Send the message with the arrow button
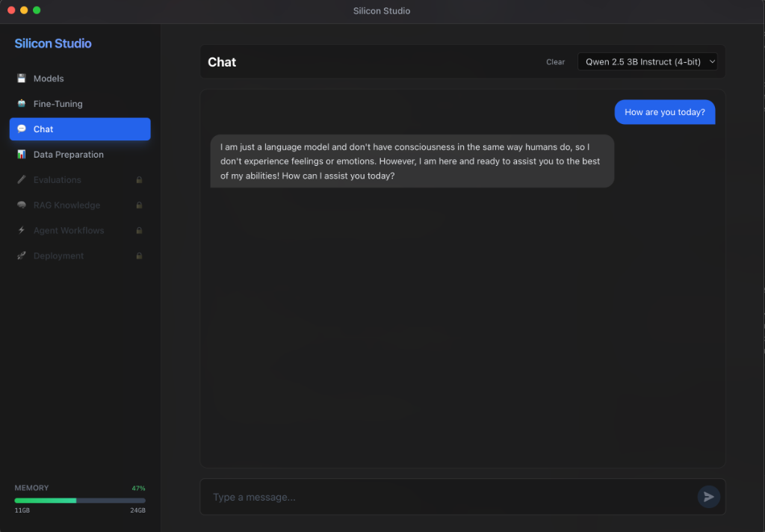The width and height of the screenshot is (765, 532). 708,497
